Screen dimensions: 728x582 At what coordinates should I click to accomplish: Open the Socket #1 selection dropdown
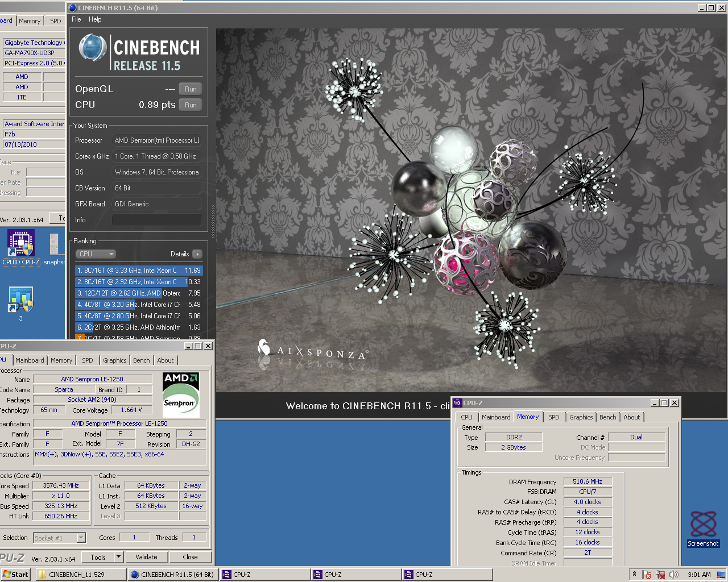click(x=81, y=538)
